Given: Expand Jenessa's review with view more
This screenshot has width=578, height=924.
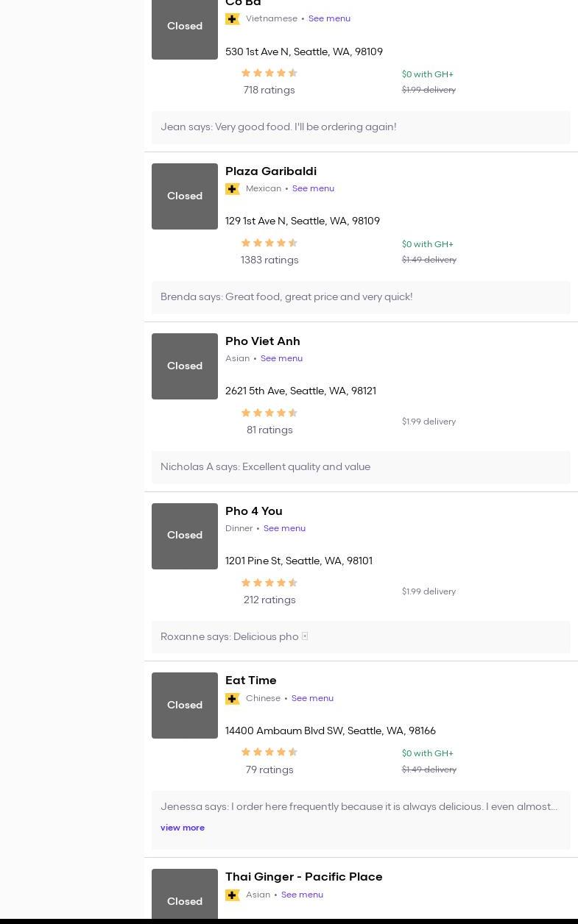Looking at the screenshot, I should point(183,828).
